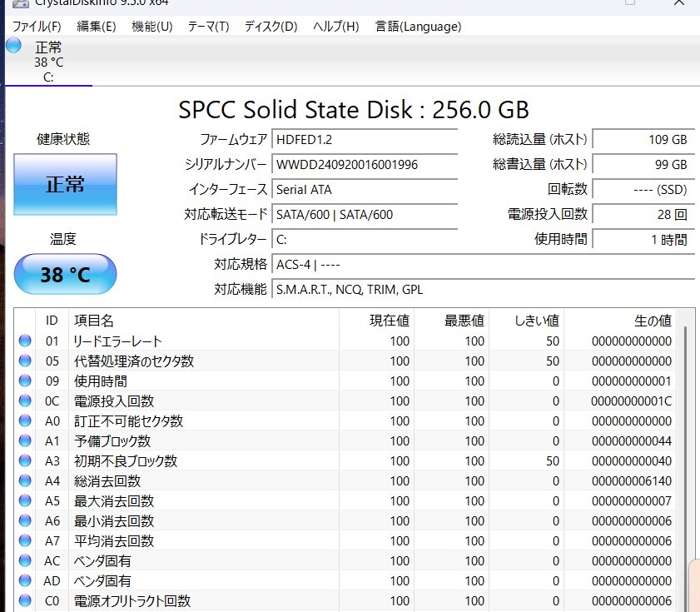Click the rotation rate value ---- (SSD)
The image size is (700, 612).
(643, 189)
